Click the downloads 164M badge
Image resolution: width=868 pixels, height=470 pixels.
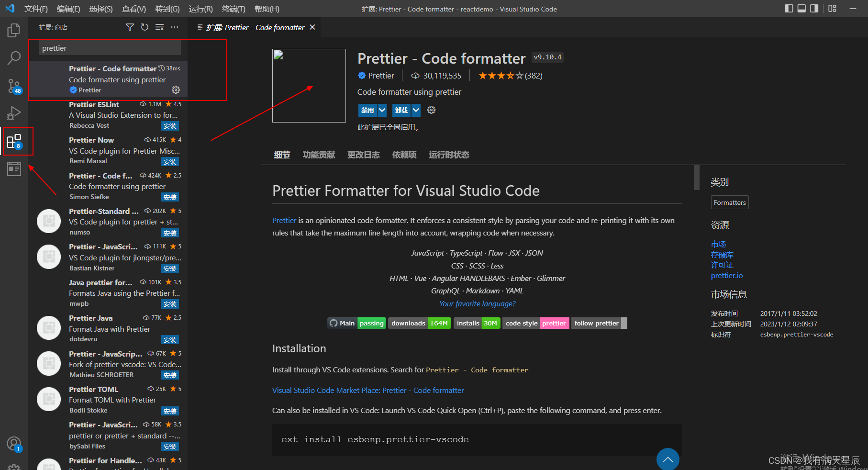pyautogui.click(x=420, y=324)
